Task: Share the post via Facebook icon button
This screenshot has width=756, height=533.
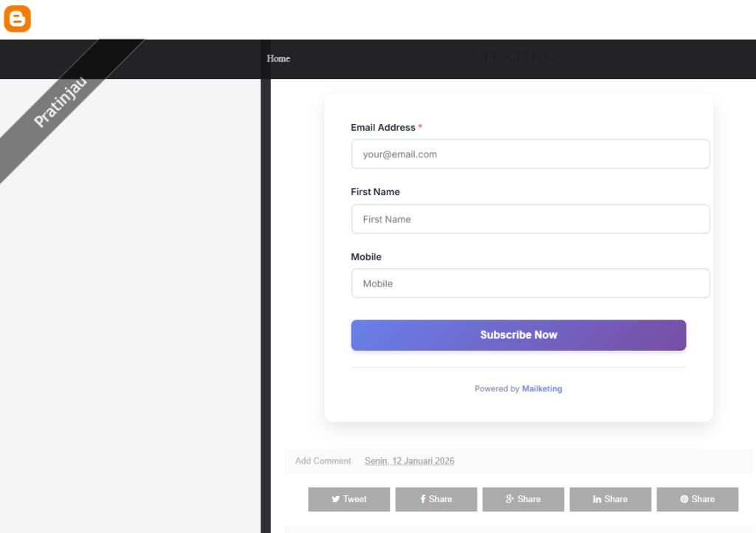Action: click(436, 499)
